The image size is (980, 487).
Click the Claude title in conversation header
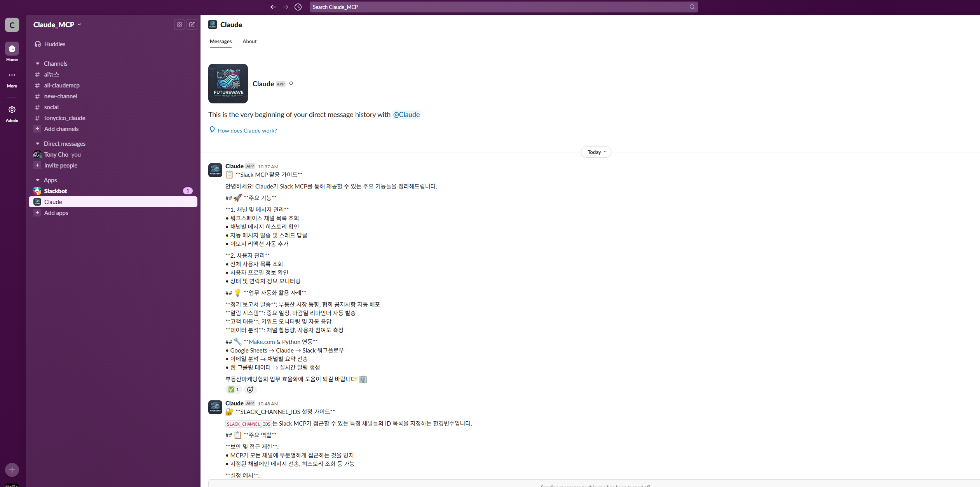231,24
